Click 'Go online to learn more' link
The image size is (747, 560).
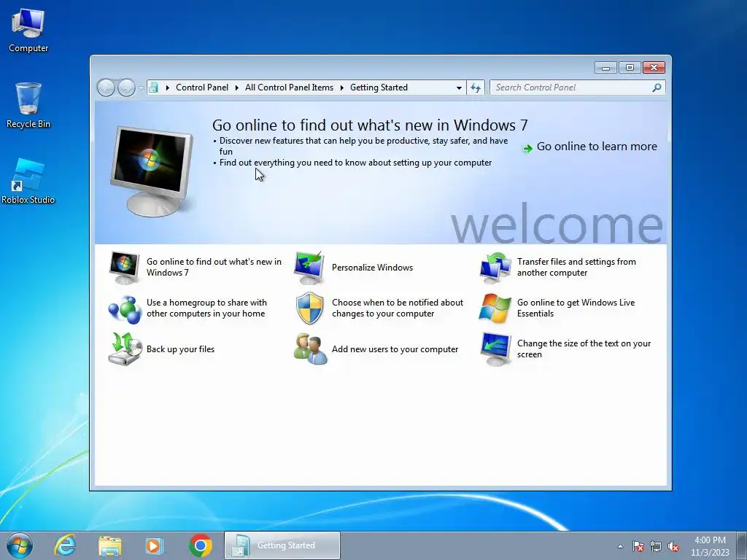tap(597, 147)
